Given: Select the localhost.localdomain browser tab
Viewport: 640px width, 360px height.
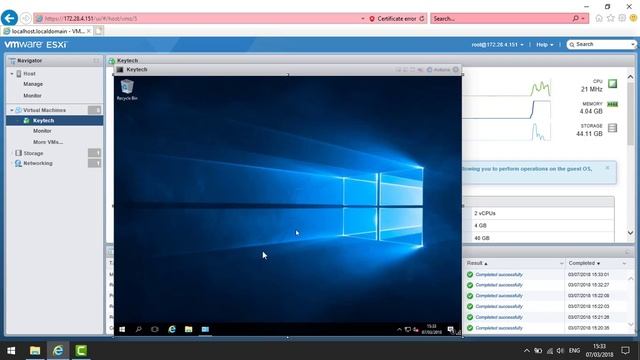Looking at the screenshot, I should (x=47, y=31).
